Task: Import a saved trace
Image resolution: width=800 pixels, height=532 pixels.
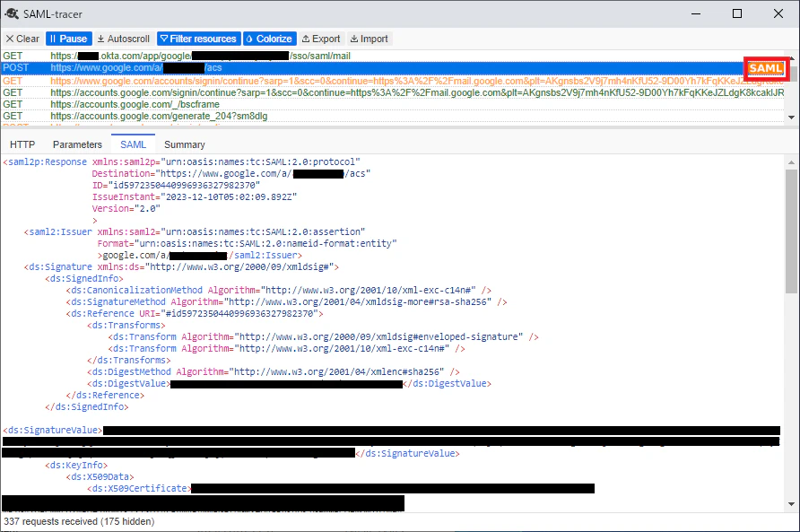Action: pos(370,39)
